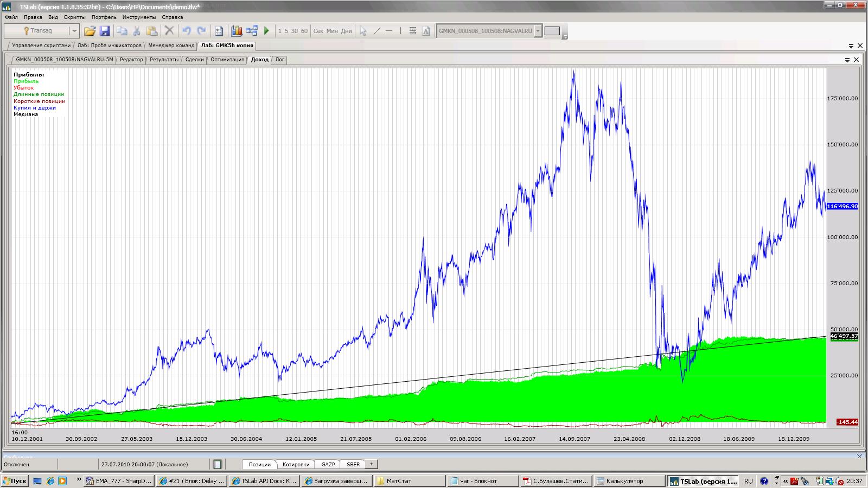Viewport: 868px width, 488px height.
Task: Open the Инструменты menu
Action: [139, 17]
